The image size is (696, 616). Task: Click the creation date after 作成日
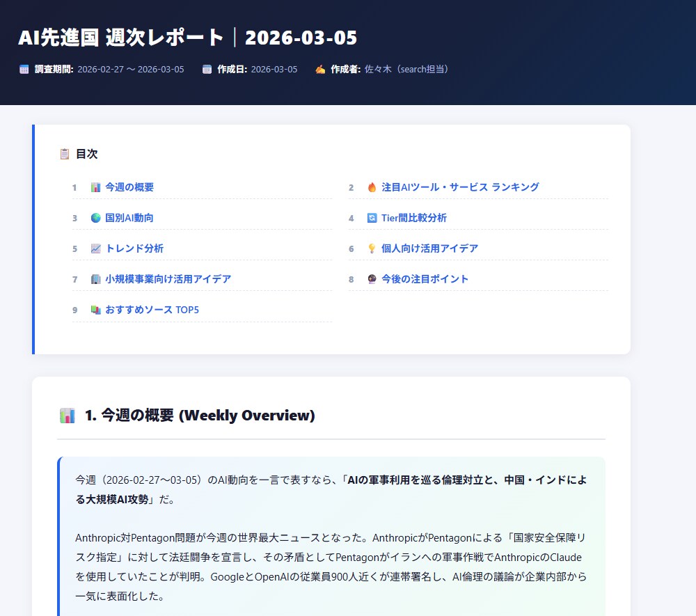[x=274, y=69]
